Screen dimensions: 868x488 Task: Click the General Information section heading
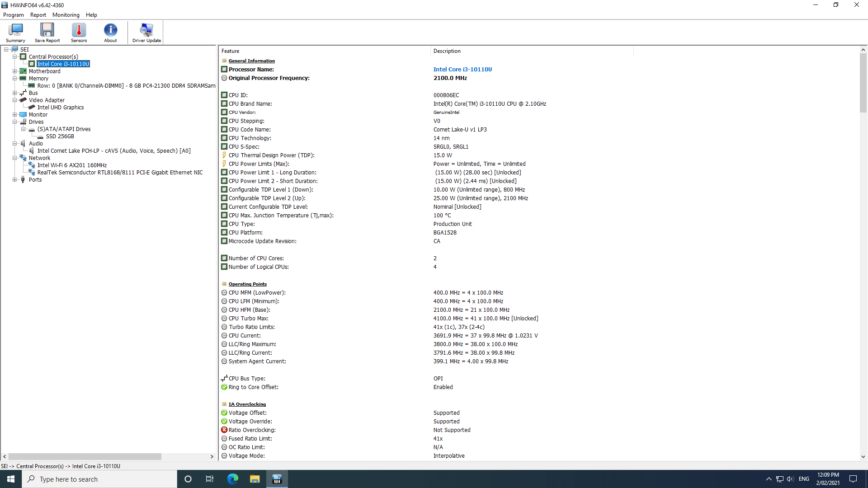tap(251, 61)
